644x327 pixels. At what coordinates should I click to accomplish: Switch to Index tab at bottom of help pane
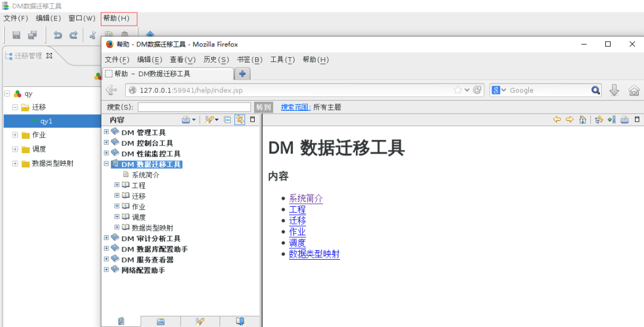(x=160, y=322)
